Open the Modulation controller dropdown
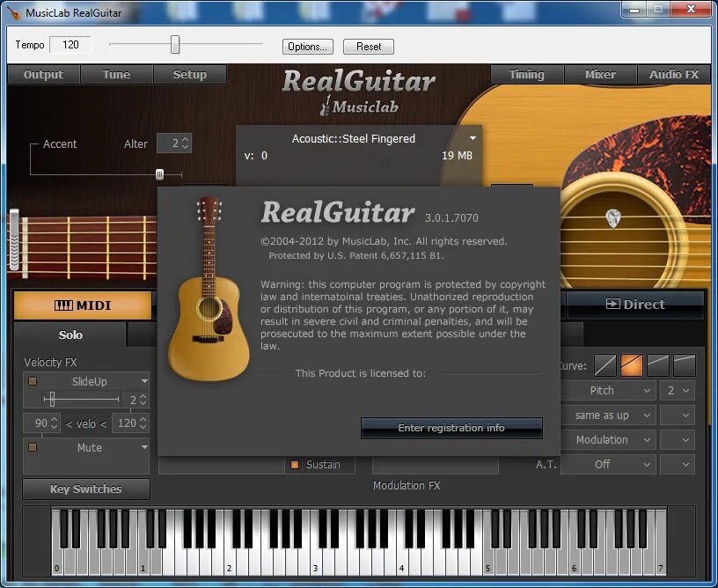 [609, 439]
